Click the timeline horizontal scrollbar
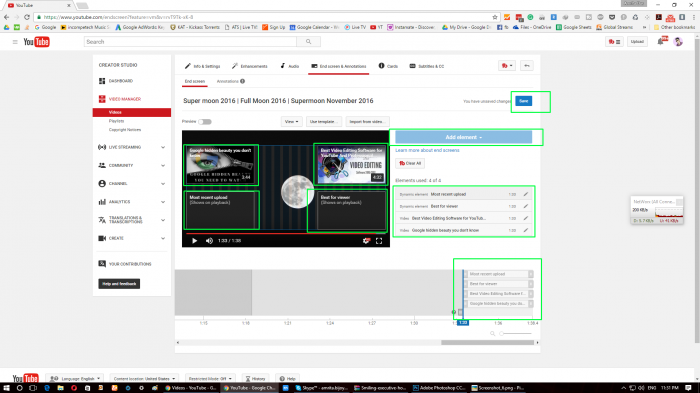This screenshot has width=700, height=393. pos(488,343)
